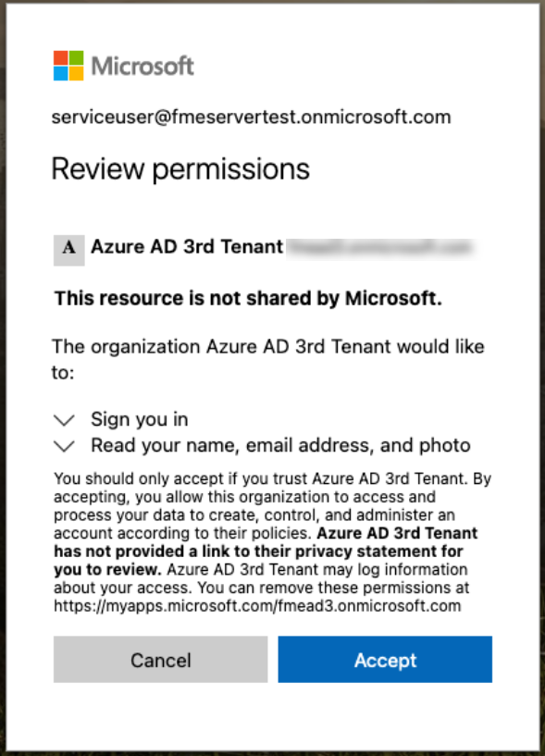Click the "Review permissions" heading
The height and width of the screenshot is (756, 545).
(180, 169)
